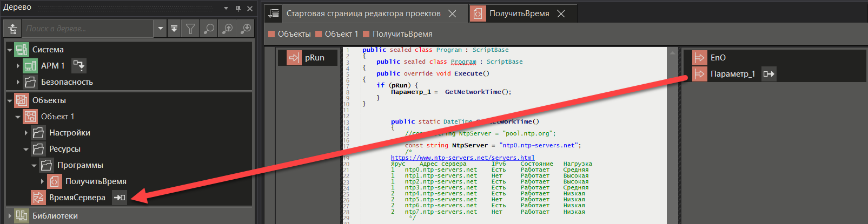Click the 'Поиск в дереве' search field
The height and width of the screenshot is (224, 868).
point(89,29)
